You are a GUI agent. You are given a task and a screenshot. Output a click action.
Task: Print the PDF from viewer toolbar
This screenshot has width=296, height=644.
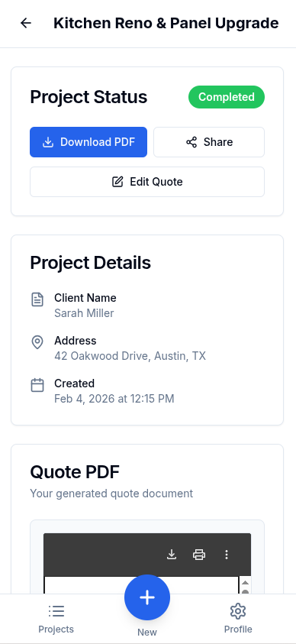pyautogui.click(x=199, y=555)
